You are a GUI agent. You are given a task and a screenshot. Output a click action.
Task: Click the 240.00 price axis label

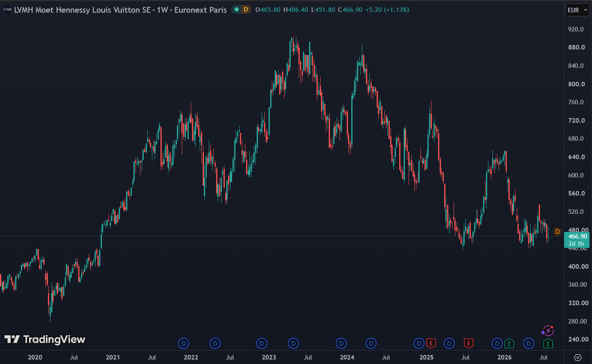click(x=578, y=339)
